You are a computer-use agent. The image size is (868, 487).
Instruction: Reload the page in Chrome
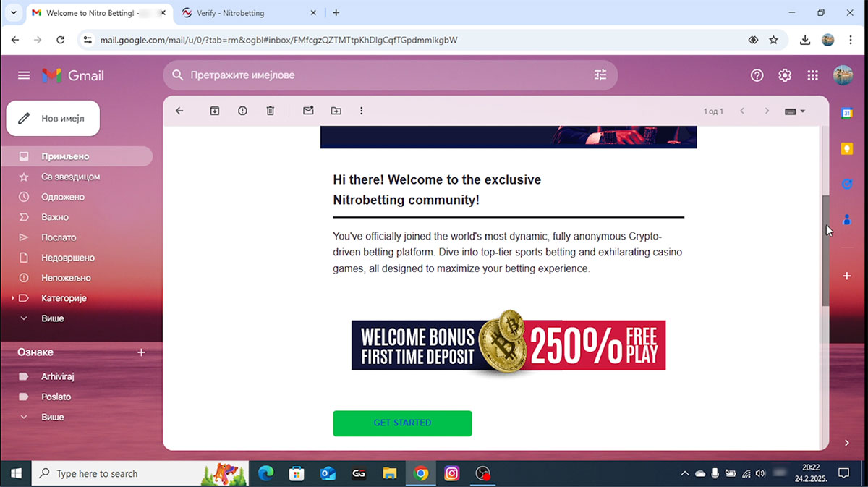[61, 41]
